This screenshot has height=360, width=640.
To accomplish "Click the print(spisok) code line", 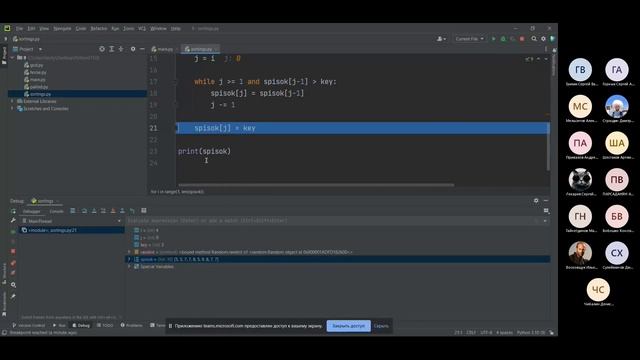I will 204,151.
